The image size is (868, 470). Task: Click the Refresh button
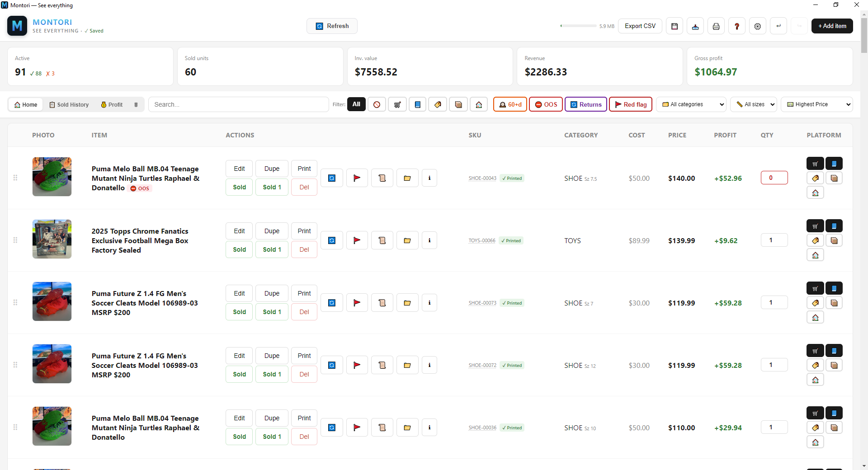(332, 26)
